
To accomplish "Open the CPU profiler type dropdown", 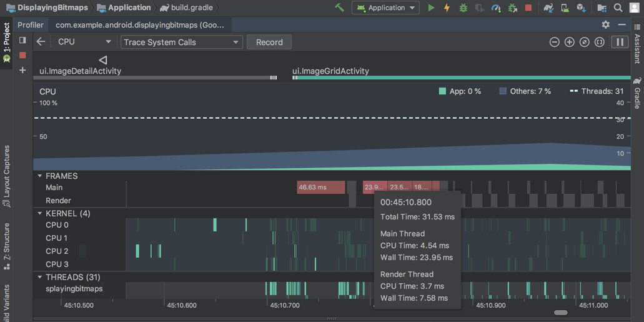I will 84,42.
